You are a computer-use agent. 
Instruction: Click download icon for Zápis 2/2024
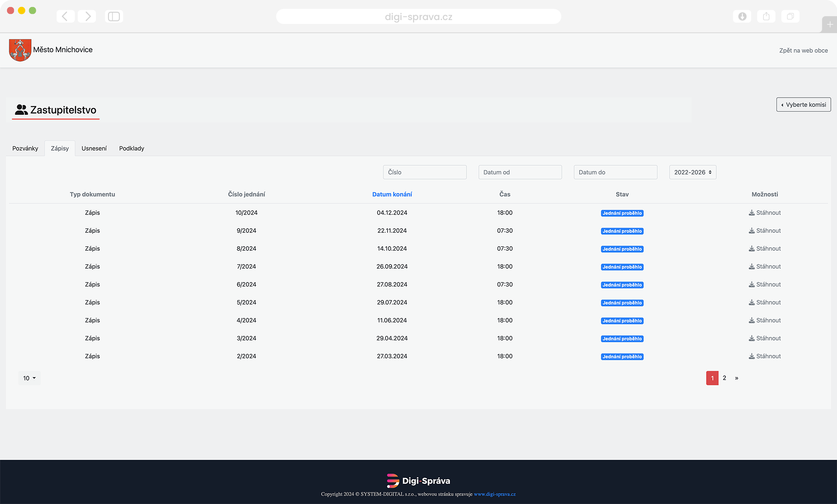click(x=752, y=356)
